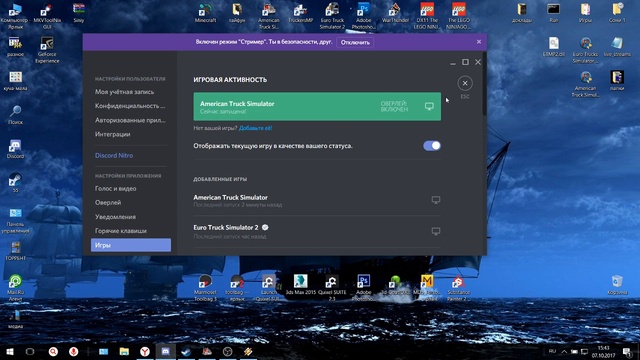This screenshot has height=360, width=640.
Task: Click red microphone voice icon on taskbar
Action: coord(73,351)
